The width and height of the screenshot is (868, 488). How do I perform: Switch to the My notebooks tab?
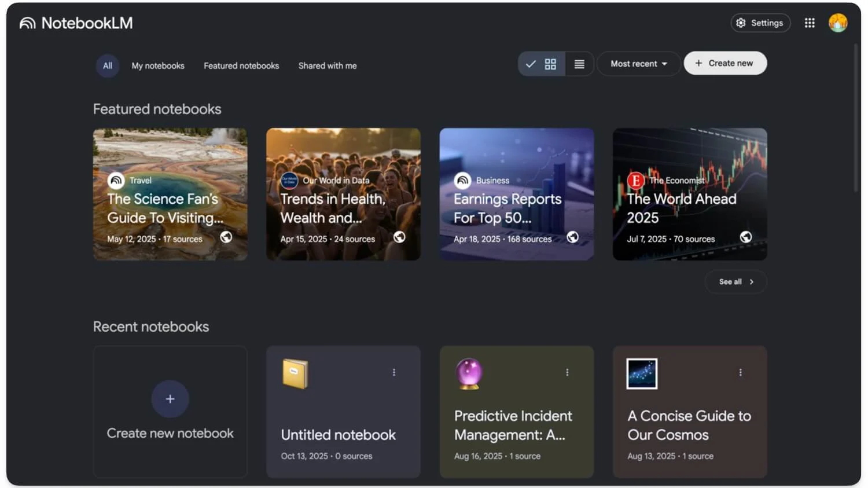click(158, 66)
